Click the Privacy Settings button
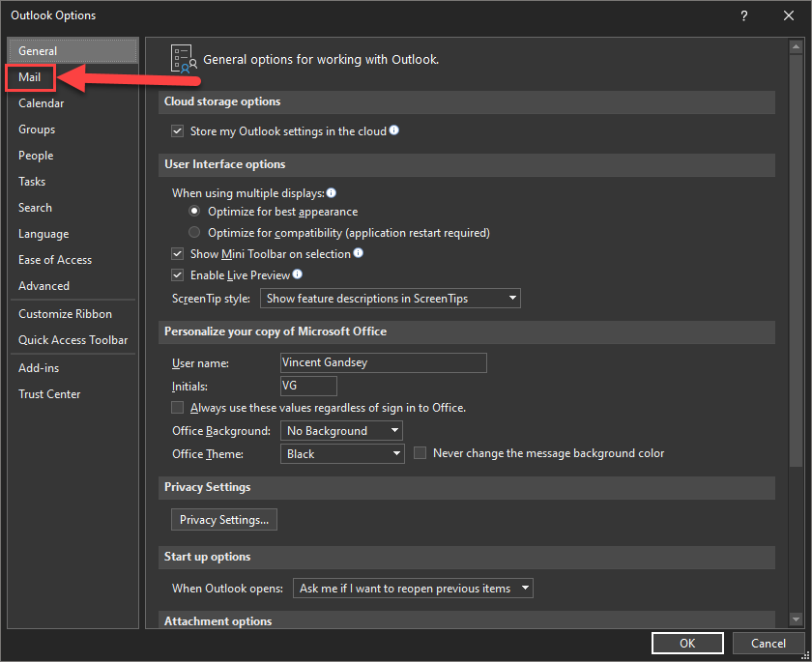Screen dimensions: 812x662 coord(224,520)
